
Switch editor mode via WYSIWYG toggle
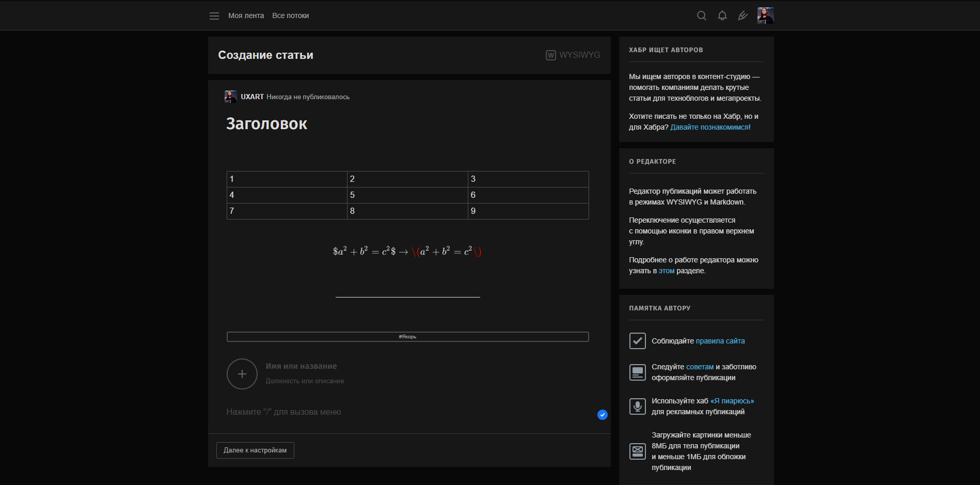click(x=573, y=55)
